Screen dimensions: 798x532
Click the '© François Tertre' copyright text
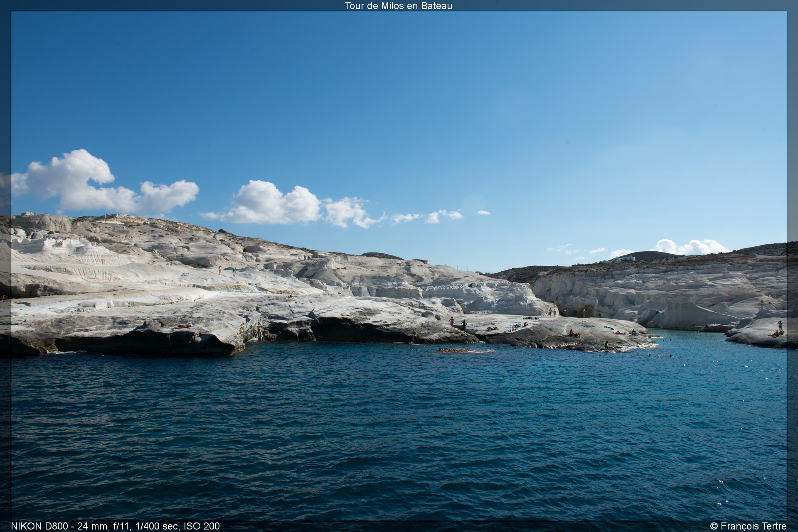(x=748, y=526)
